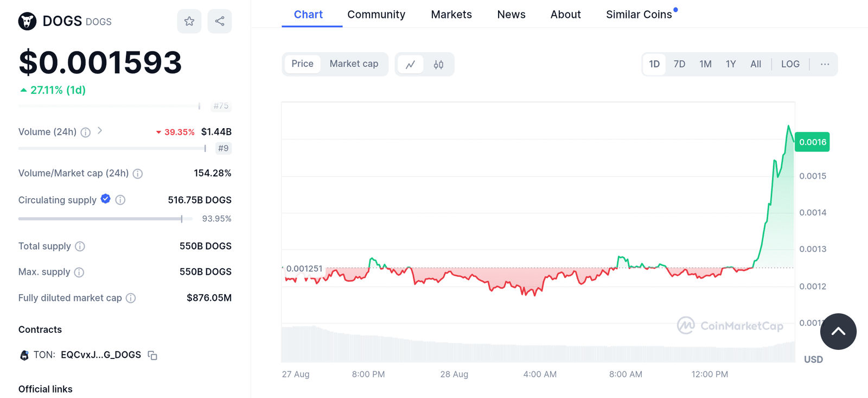Screen dimensions: 868x398
Task: Toggle LOG scale on chart
Action: [x=790, y=64]
